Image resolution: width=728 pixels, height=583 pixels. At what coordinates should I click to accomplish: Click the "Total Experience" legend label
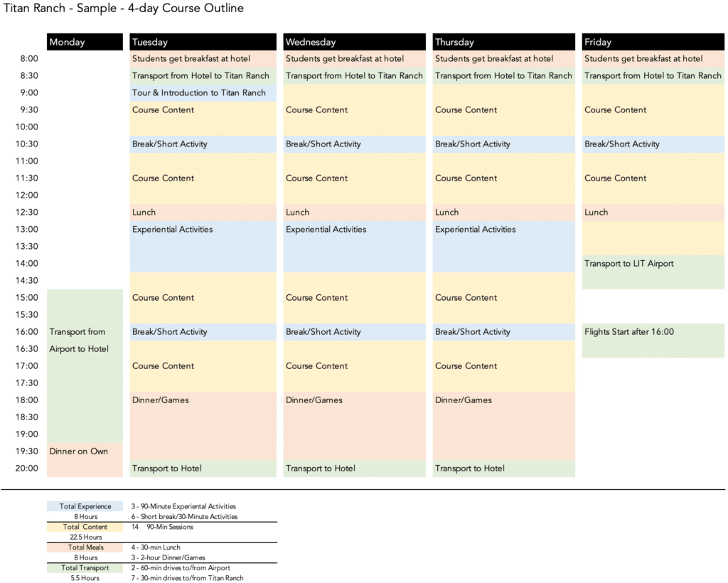[x=85, y=506]
